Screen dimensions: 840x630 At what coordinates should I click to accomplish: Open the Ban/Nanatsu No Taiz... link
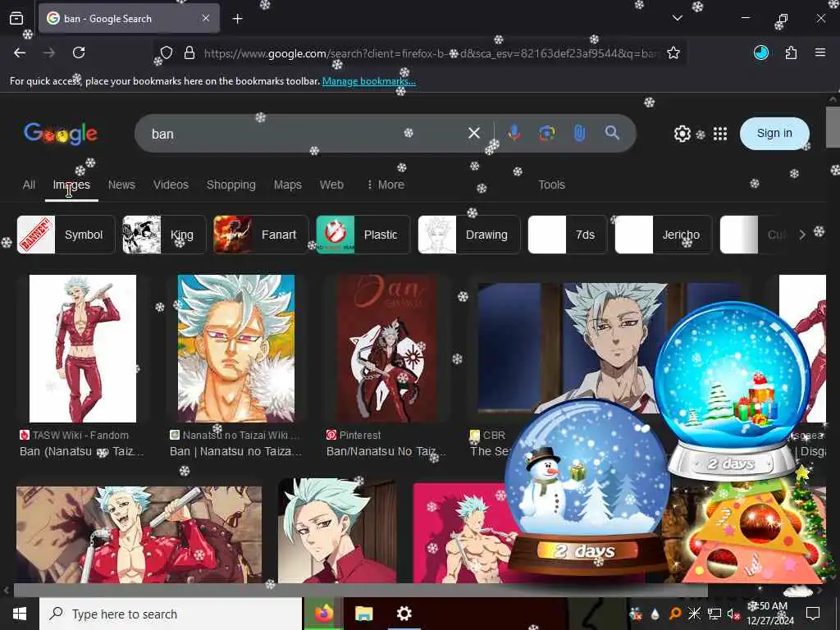click(x=386, y=452)
